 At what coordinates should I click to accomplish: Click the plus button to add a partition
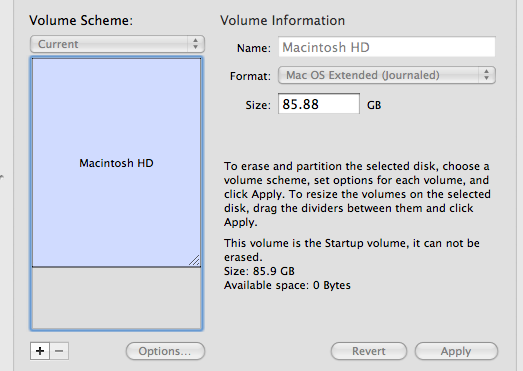(x=40, y=351)
